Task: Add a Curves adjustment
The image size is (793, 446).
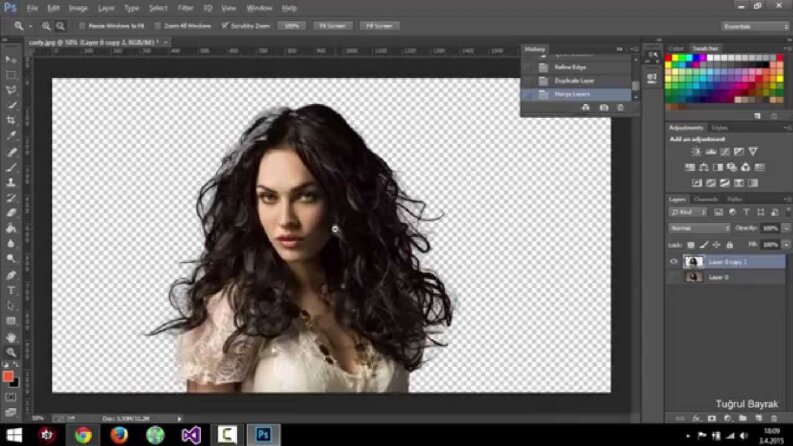Action: click(725, 152)
